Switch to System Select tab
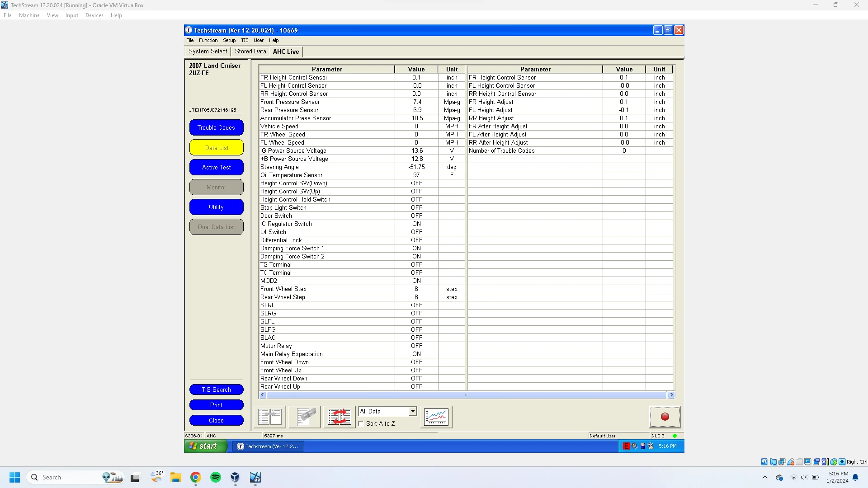 click(208, 52)
